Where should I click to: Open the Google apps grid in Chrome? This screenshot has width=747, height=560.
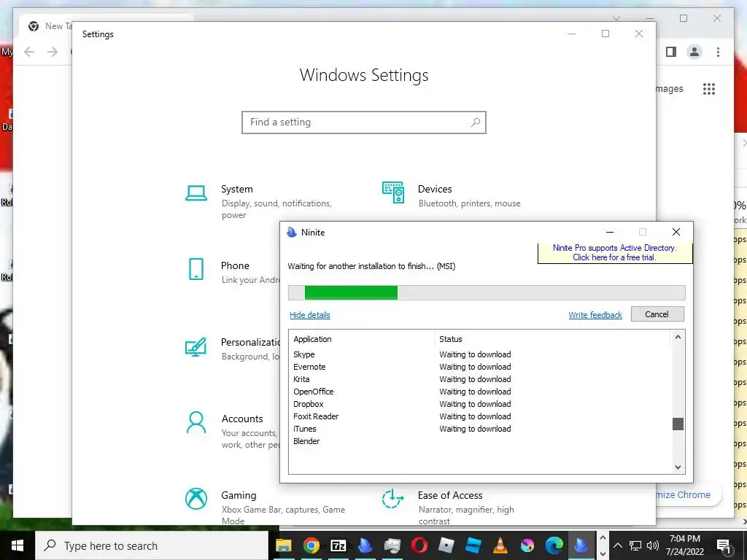[709, 88]
